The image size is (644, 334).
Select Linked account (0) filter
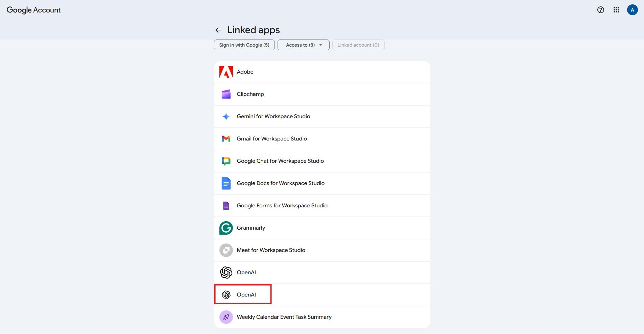coord(358,45)
